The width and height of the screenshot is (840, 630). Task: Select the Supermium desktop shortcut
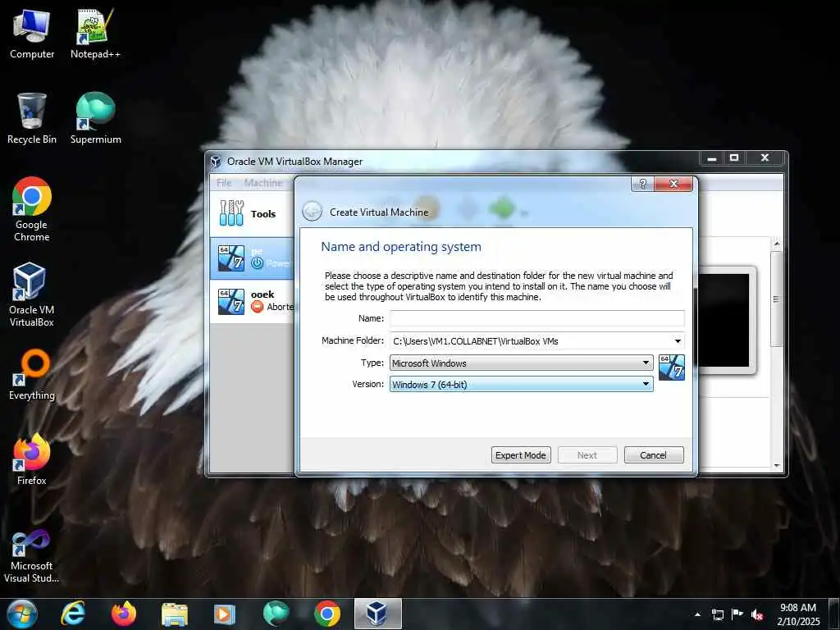tap(95, 118)
